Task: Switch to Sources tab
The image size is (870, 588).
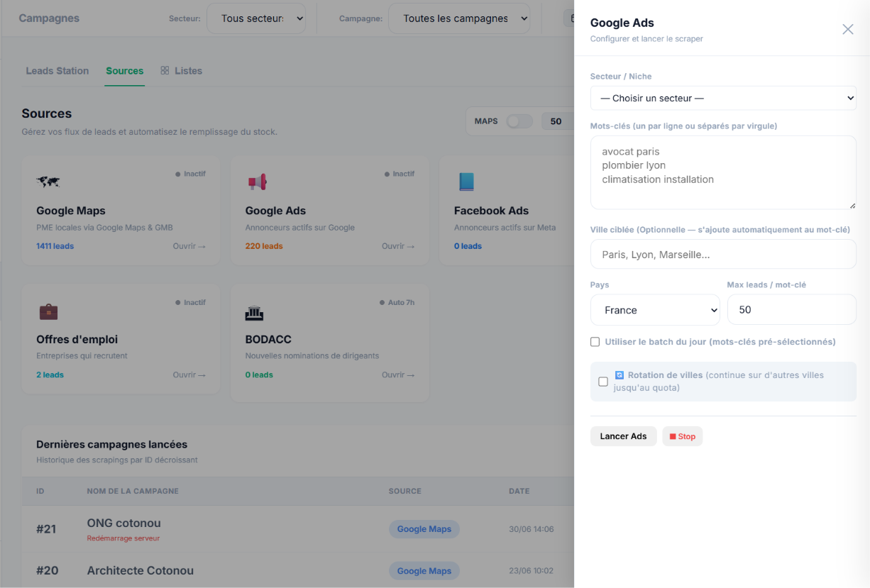Action: click(x=125, y=71)
